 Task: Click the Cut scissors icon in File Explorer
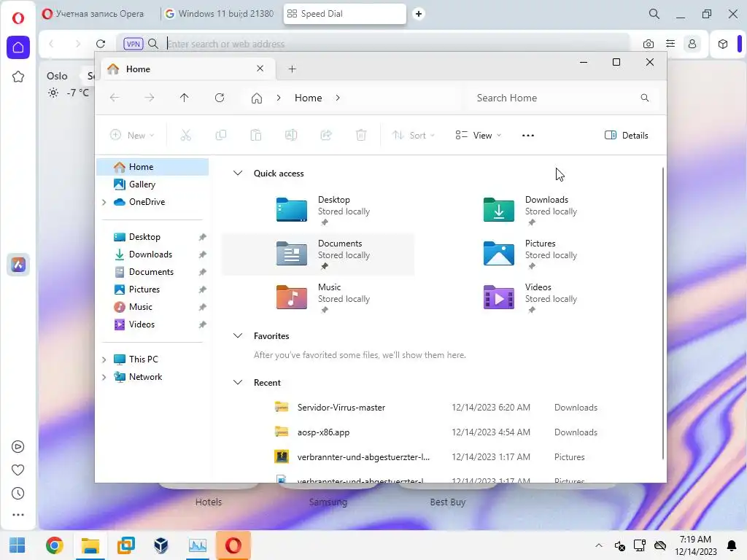186,135
